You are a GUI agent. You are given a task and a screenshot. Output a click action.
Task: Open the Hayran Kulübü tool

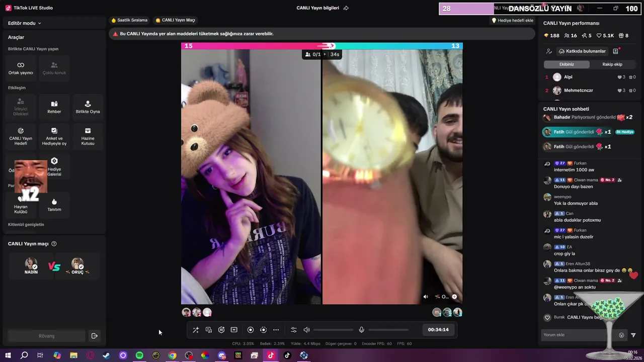pos(21,205)
